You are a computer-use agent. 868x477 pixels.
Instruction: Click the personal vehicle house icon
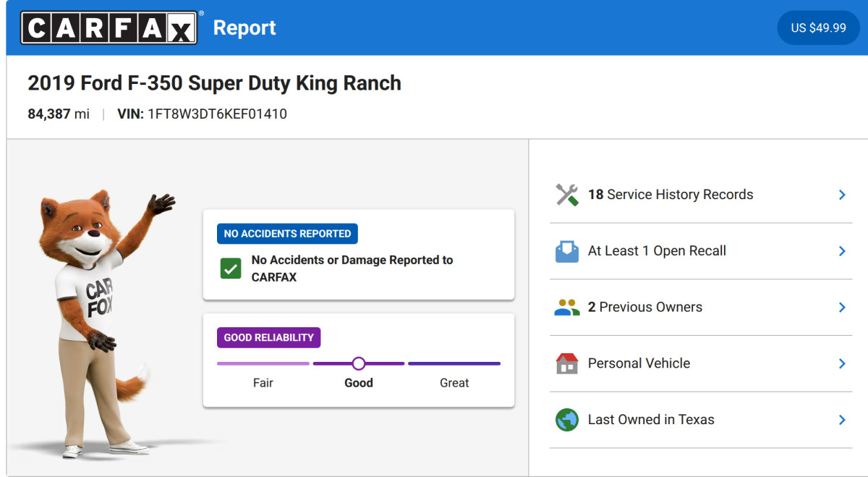(566, 363)
